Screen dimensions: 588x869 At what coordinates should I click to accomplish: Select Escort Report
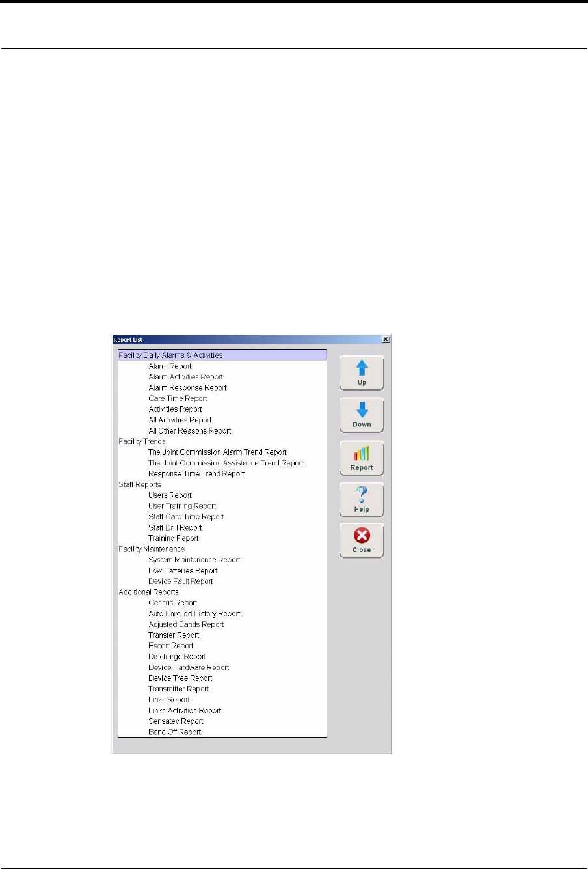170,646
